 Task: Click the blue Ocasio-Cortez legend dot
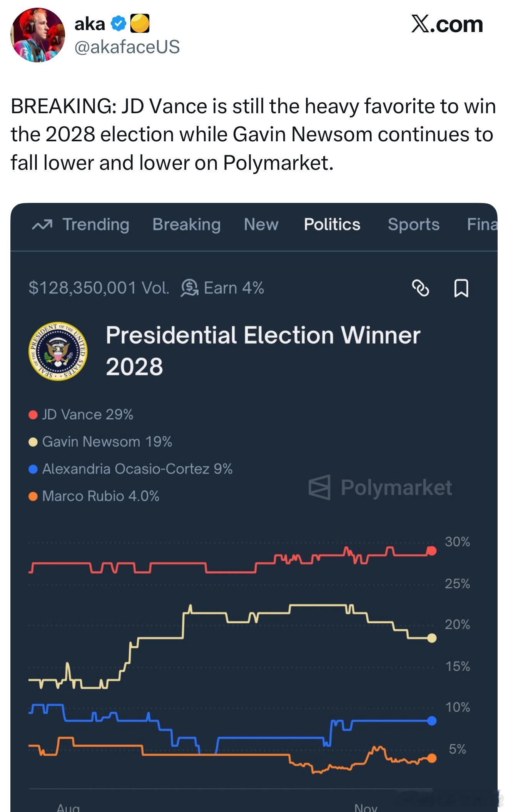tap(33, 469)
